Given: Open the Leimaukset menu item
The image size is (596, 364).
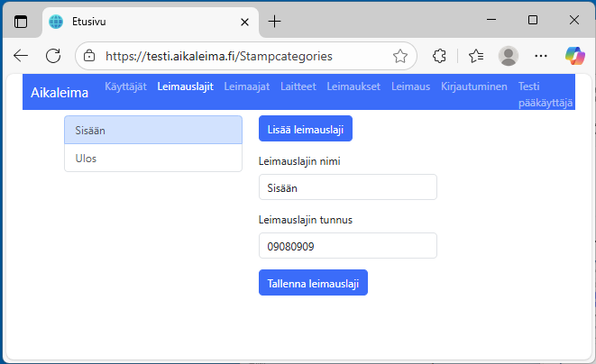Looking at the screenshot, I should click(x=353, y=86).
